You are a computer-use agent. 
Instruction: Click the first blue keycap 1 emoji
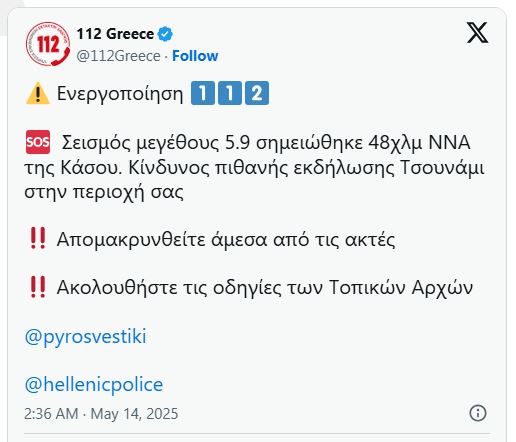[203, 93]
